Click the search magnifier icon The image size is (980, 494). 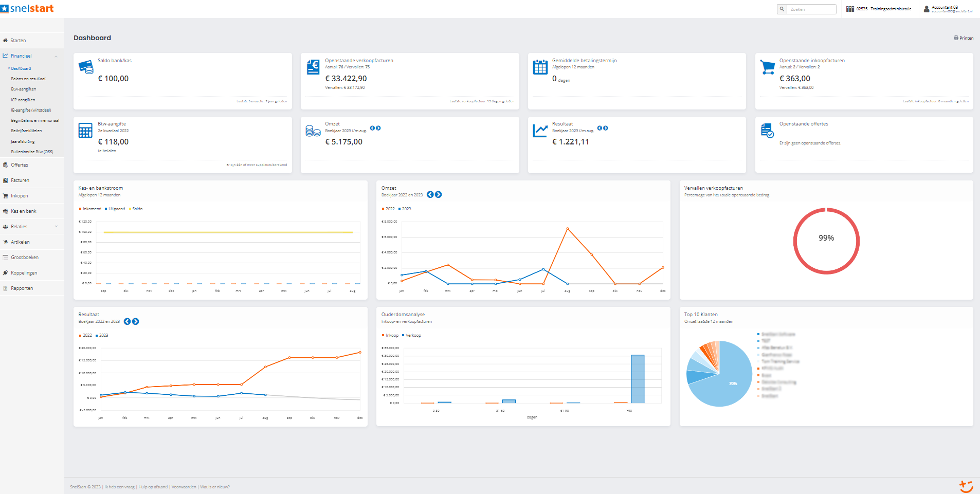[x=782, y=9]
